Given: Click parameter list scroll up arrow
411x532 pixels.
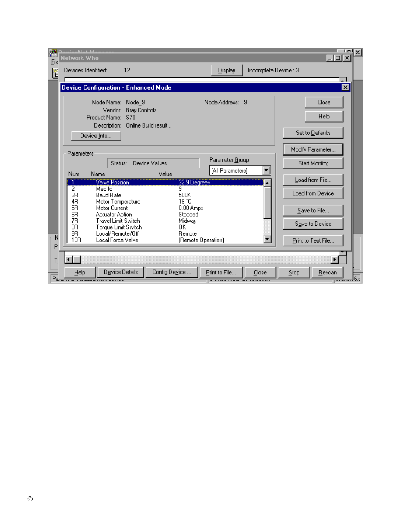Looking at the screenshot, I should click(x=267, y=183).
